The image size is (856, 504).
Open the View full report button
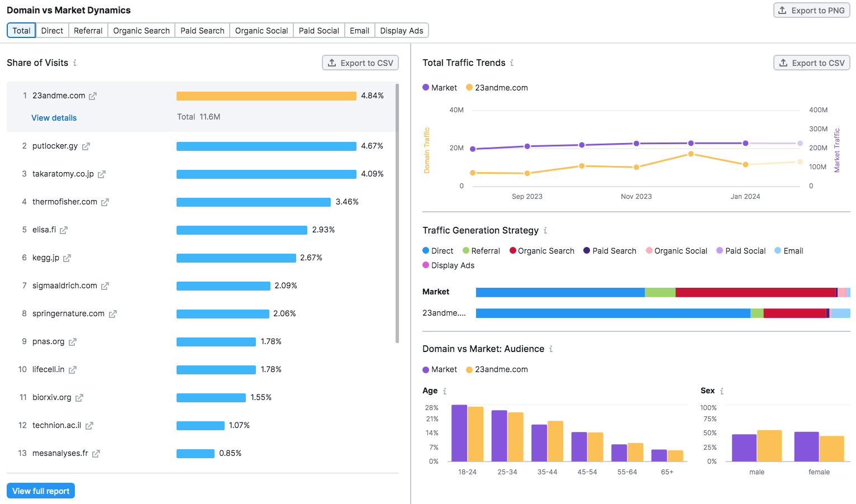(x=41, y=491)
